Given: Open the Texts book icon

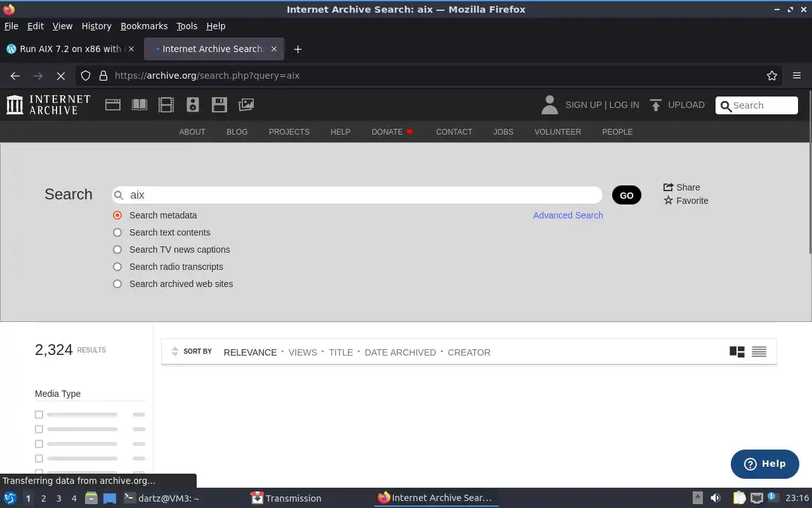Looking at the screenshot, I should tap(140, 105).
